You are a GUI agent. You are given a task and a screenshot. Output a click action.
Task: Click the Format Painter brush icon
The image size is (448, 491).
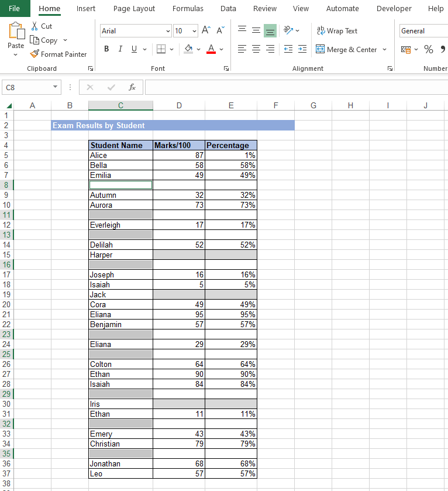(35, 54)
